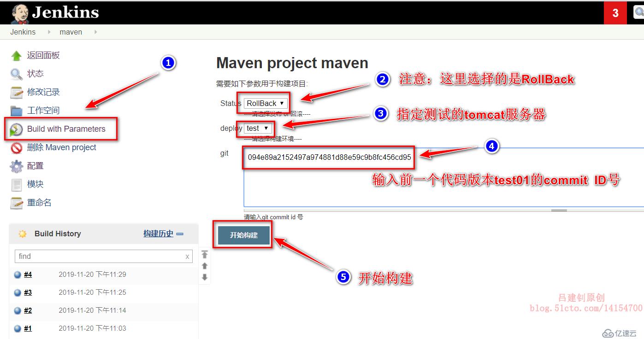This screenshot has height=339, width=644.
Task: Click the Maven project maven heading
Action: pos(292,63)
